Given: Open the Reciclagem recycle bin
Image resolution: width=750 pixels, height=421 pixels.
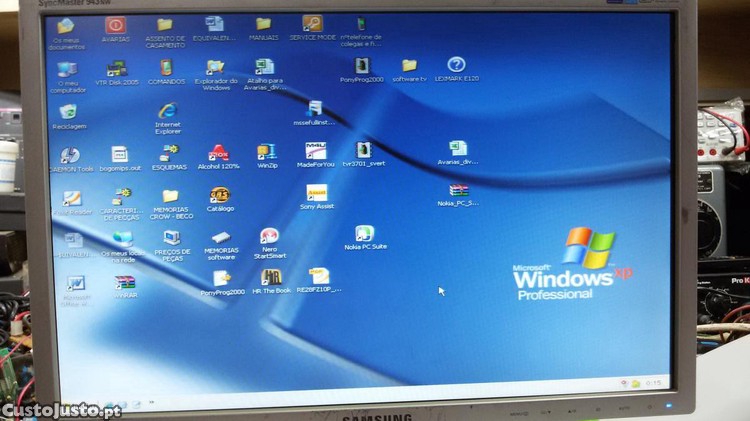Looking at the screenshot, I should click(x=68, y=112).
